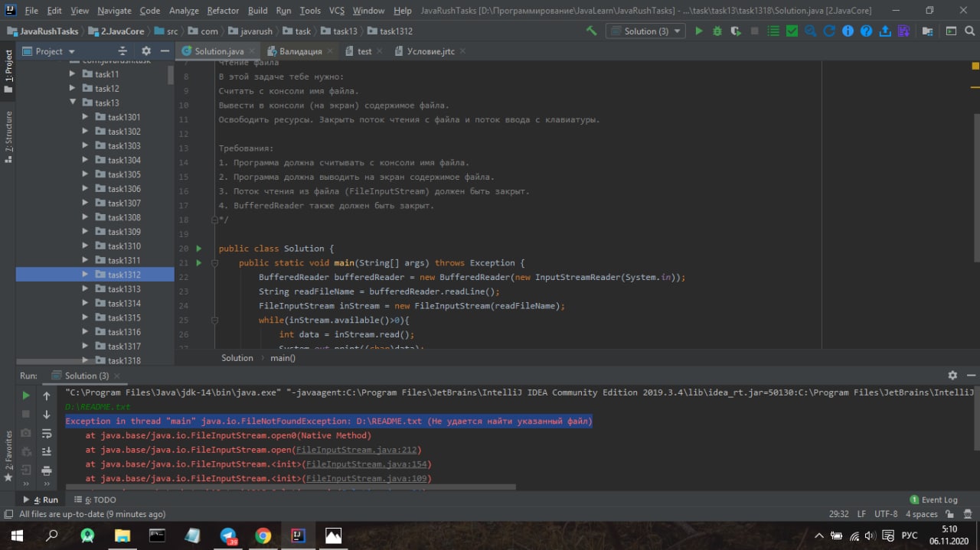Run Solution with the green play toolbar icon
Viewport: 980px width, 550px height.
click(698, 31)
